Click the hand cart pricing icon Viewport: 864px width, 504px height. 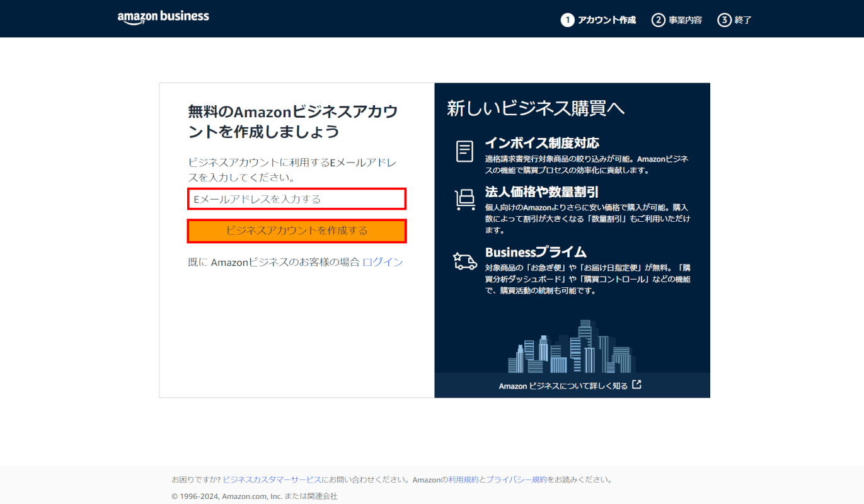(465, 200)
